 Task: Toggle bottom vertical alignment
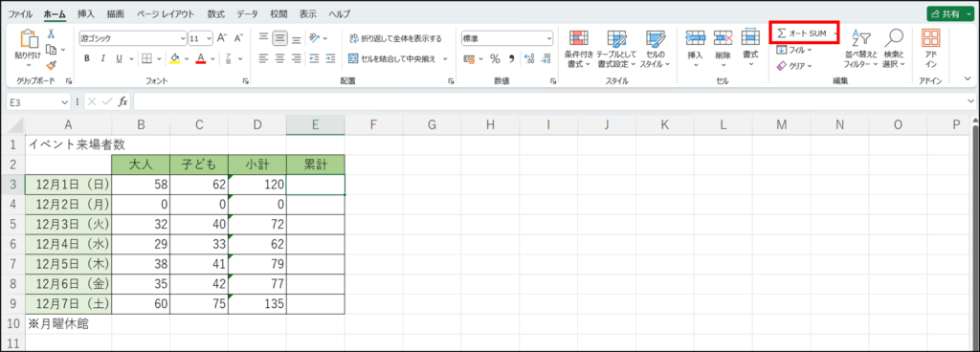pyautogui.click(x=296, y=38)
